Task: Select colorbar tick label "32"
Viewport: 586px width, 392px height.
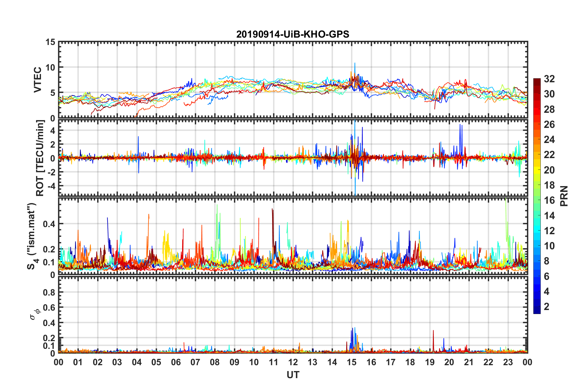Action: point(549,79)
